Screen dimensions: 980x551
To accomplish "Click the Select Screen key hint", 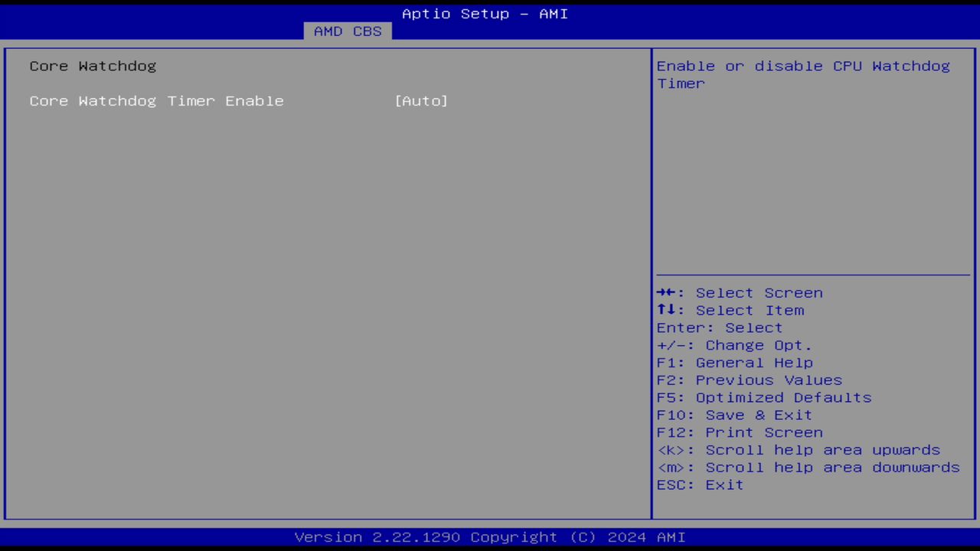I will [x=740, y=293].
